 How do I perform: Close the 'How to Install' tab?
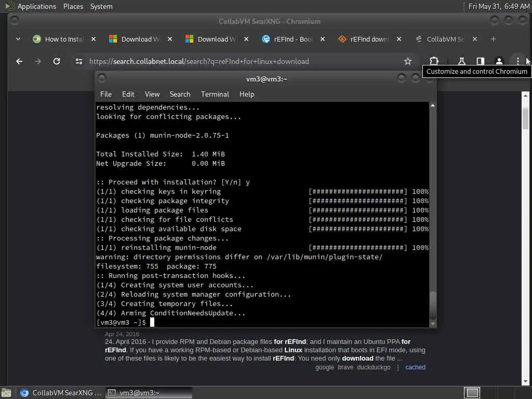pos(94,39)
